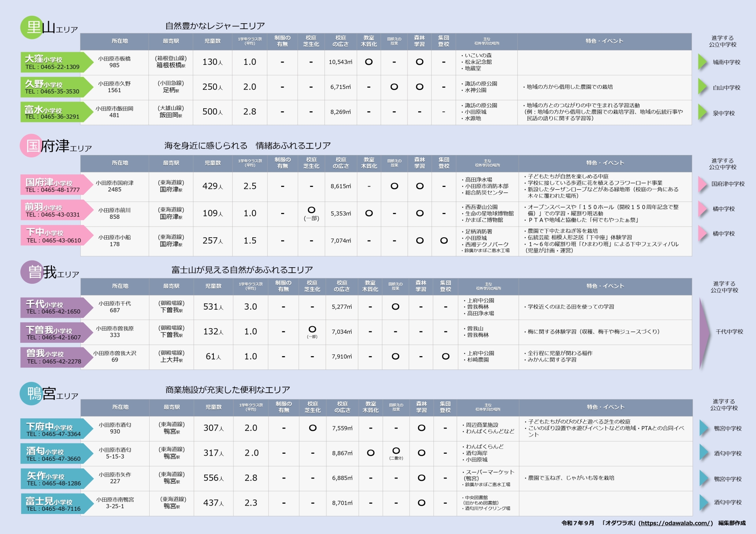Click the pink arrow in the 下中小学校 row
Viewport: 756px width, 534px height.
(x=703, y=234)
